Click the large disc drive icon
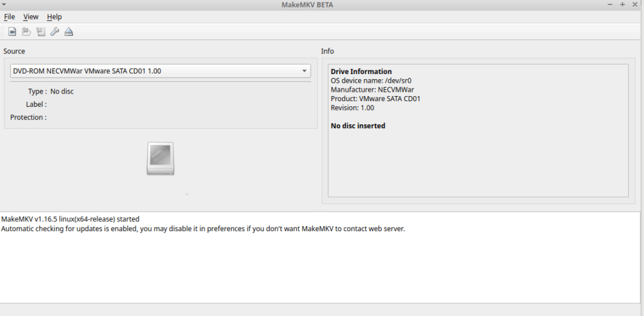This screenshot has height=316, width=644. (x=160, y=158)
